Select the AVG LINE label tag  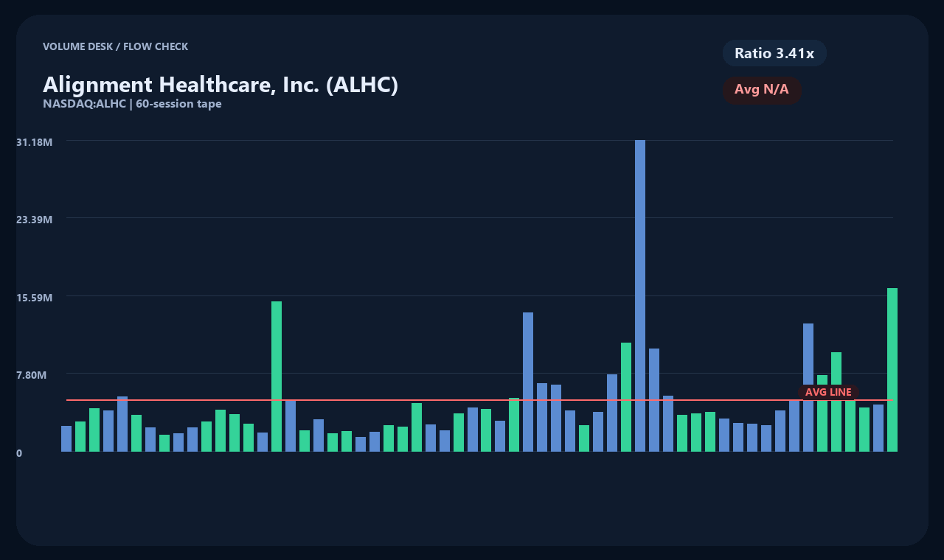pos(828,392)
